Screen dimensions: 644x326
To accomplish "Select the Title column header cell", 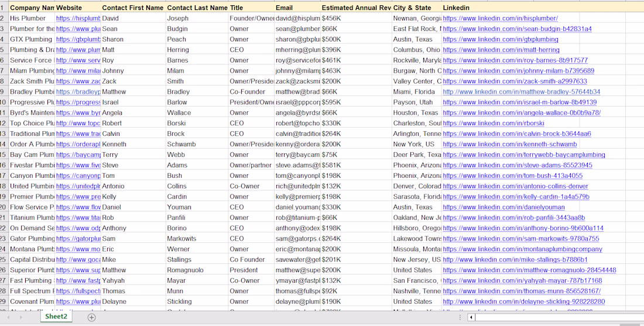I will (x=251, y=8).
